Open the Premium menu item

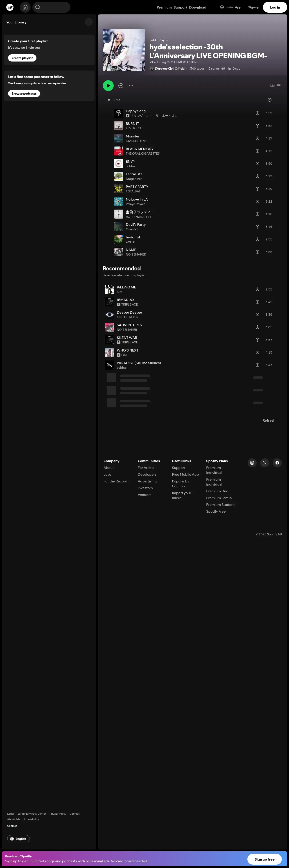point(164,7)
